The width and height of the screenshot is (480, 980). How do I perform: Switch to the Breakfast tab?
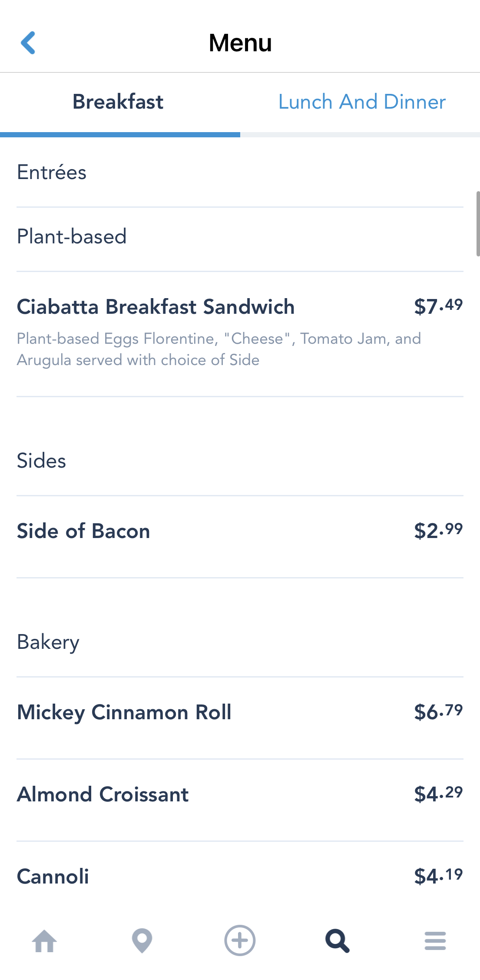pos(118,102)
